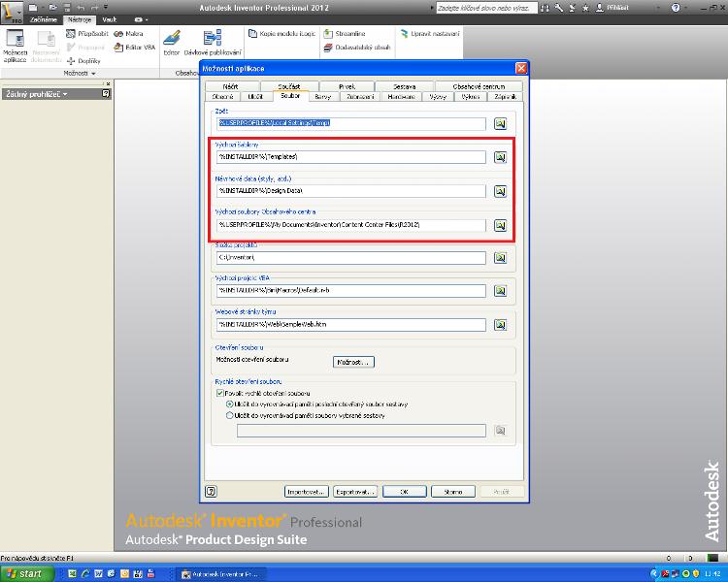Browse for the Výchozí šablony folder
Image resolution: width=728 pixels, height=582 pixels.
(x=500, y=157)
